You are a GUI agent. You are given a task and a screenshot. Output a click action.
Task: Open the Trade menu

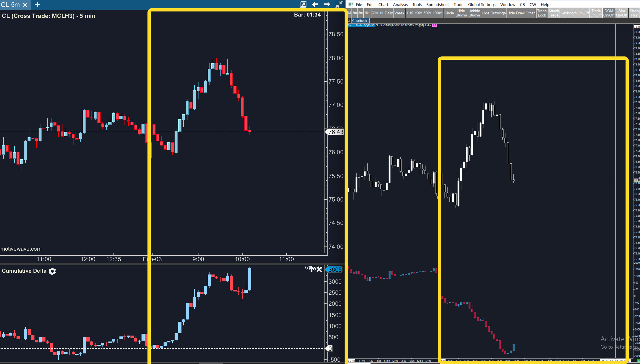[458, 5]
